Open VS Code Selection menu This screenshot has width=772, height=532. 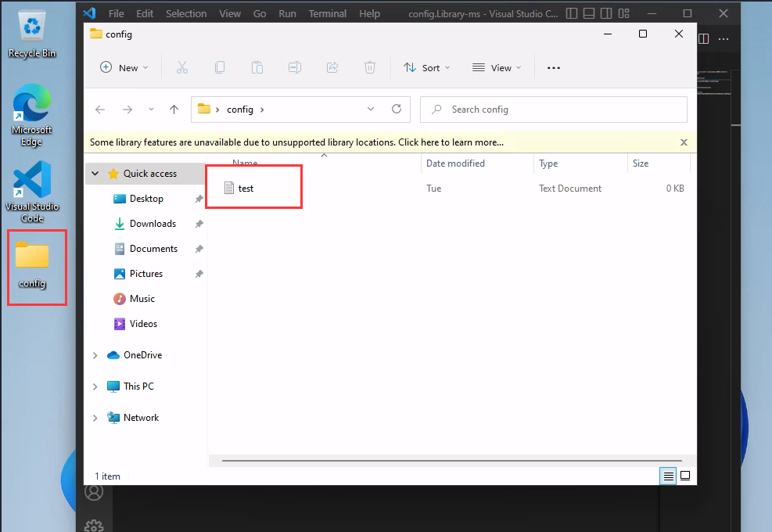tap(186, 14)
